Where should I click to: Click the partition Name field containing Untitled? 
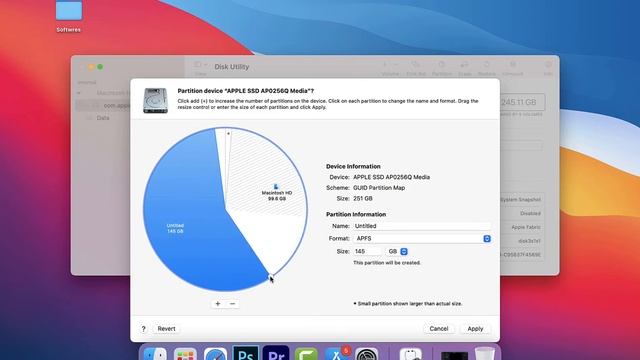tap(422, 226)
